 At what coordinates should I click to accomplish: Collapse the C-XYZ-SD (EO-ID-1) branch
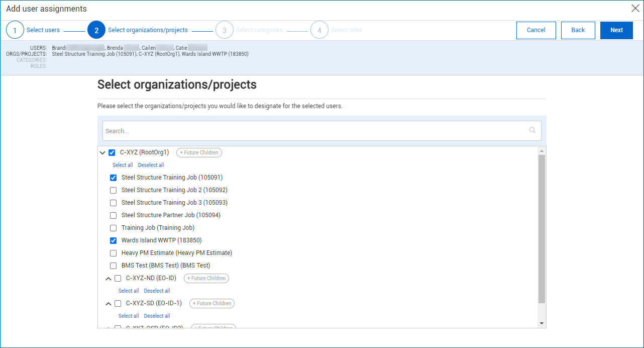pos(108,303)
